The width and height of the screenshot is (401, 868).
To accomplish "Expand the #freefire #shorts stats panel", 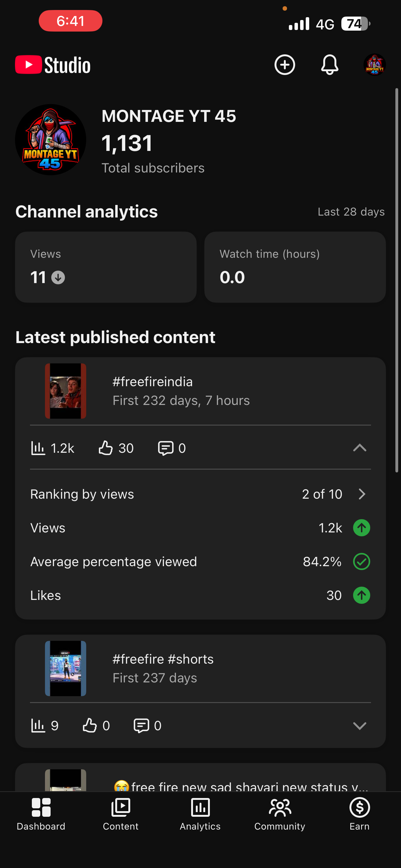I will (359, 726).
